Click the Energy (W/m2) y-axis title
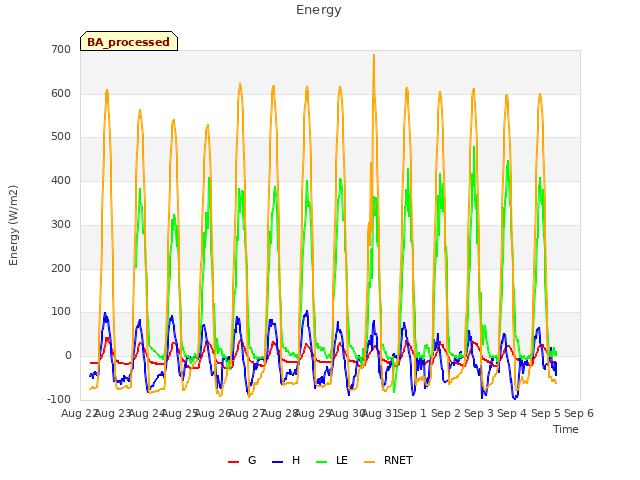The width and height of the screenshot is (640, 480). tap(13, 225)
